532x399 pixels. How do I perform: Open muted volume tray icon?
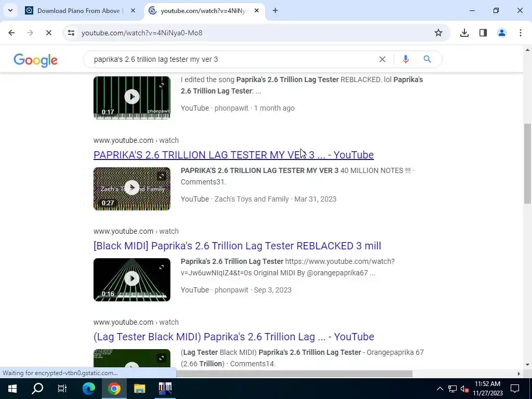click(x=464, y=389)
